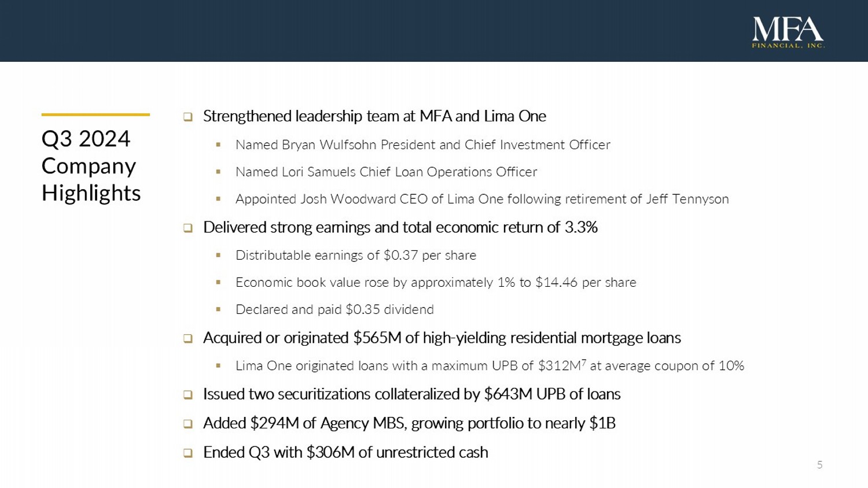Click the MFA Financial logo
868x488 pixels.
(788, 32)
